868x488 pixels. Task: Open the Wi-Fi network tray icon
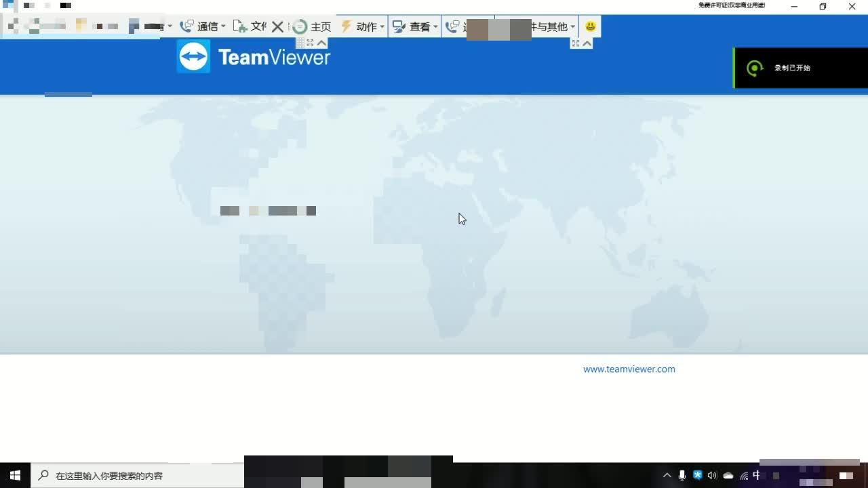coord(744,476)
